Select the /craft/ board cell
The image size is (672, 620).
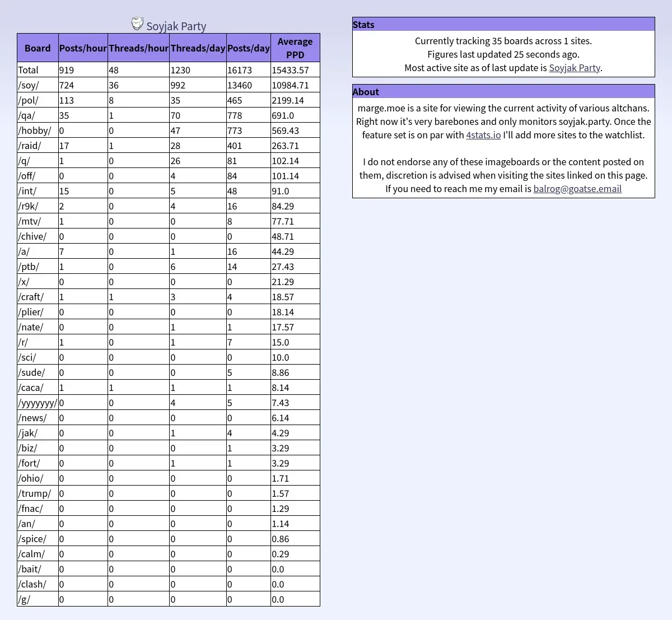point(38,297)
